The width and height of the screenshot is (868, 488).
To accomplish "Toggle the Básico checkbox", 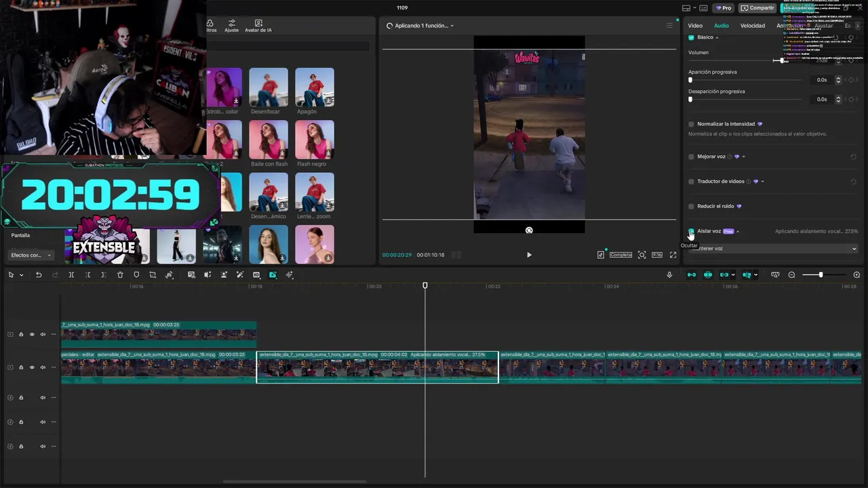I will coord(691,37).
